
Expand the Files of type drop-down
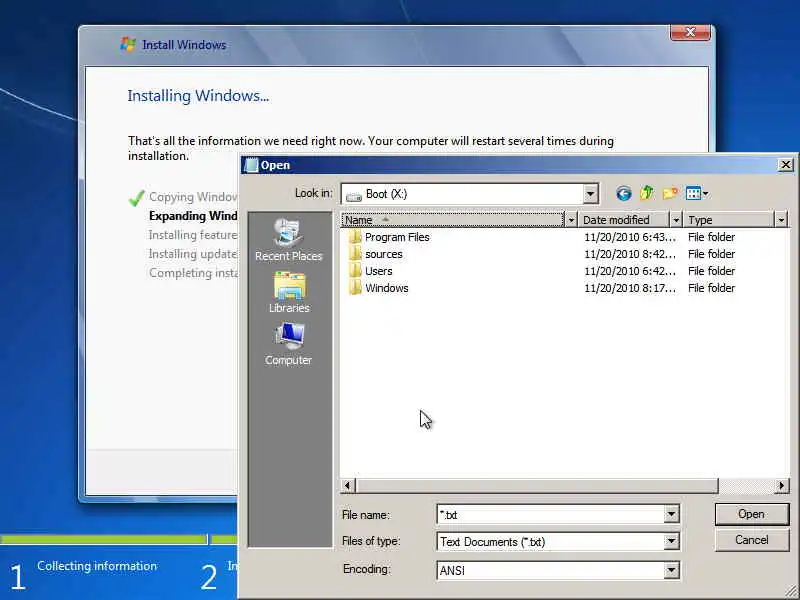pos(671,541)
